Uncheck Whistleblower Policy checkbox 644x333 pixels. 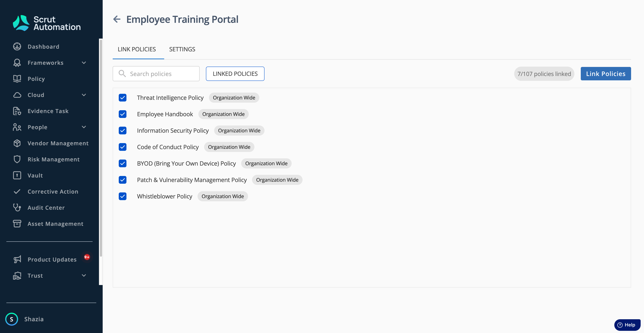(x=122, y=196)
